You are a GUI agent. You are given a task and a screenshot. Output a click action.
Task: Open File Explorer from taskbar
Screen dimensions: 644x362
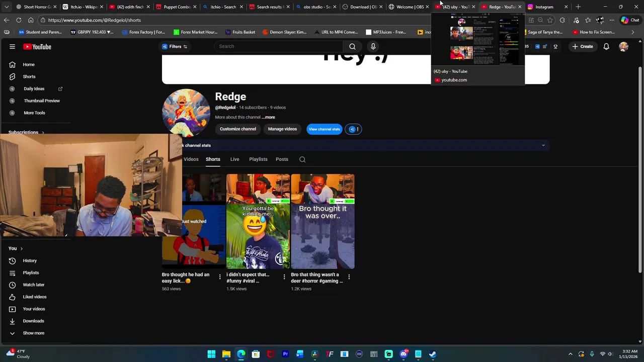click(226, 354)
